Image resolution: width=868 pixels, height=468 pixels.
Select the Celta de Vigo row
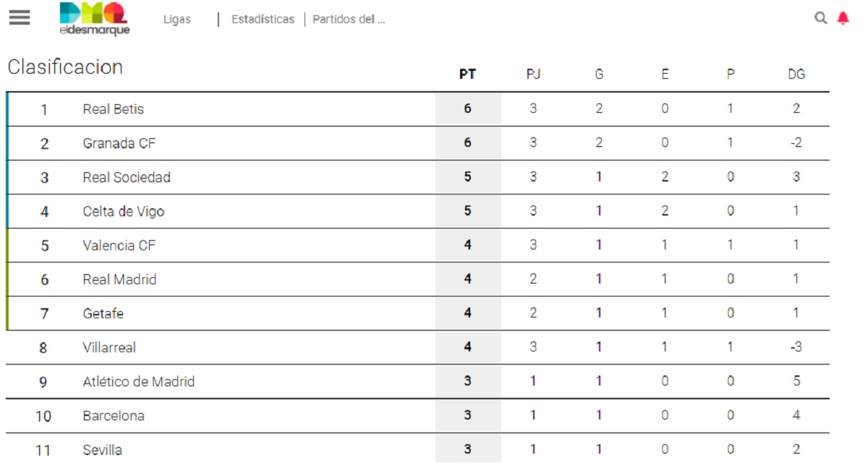point(418,211)
